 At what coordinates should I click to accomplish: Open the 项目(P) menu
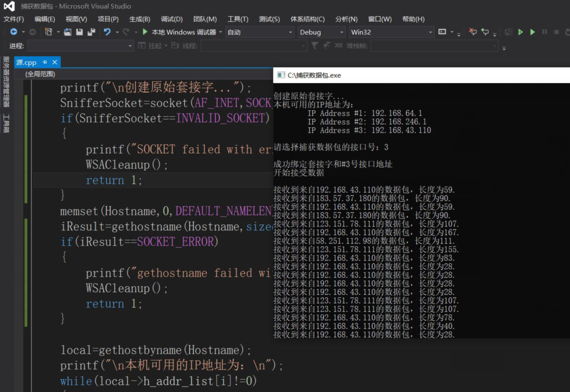[108, 19]
